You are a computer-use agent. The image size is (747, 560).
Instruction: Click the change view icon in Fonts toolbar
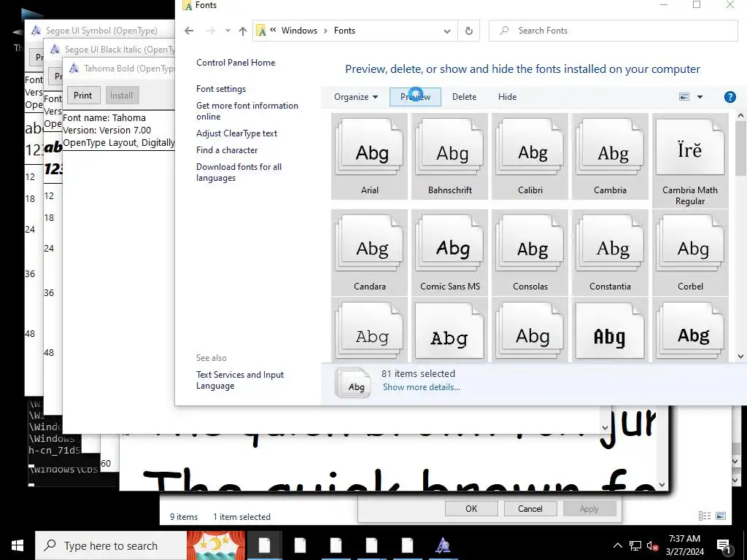[x=684, y=97]
